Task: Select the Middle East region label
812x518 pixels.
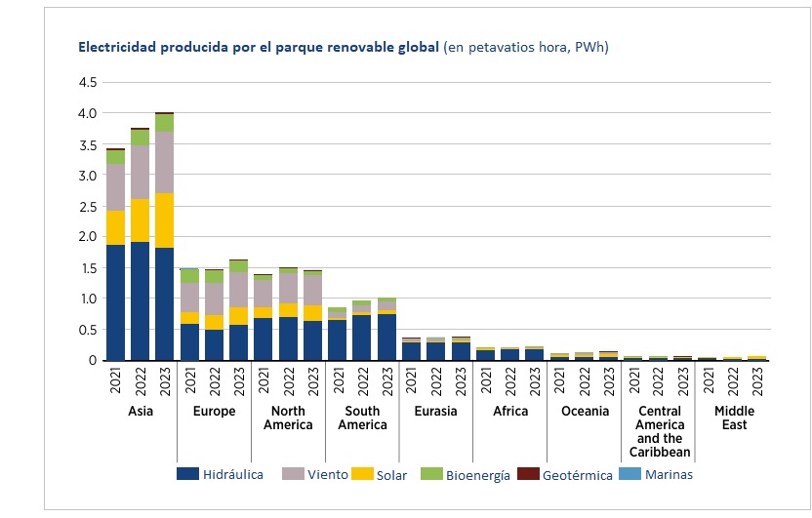Action: pos(734,418)
